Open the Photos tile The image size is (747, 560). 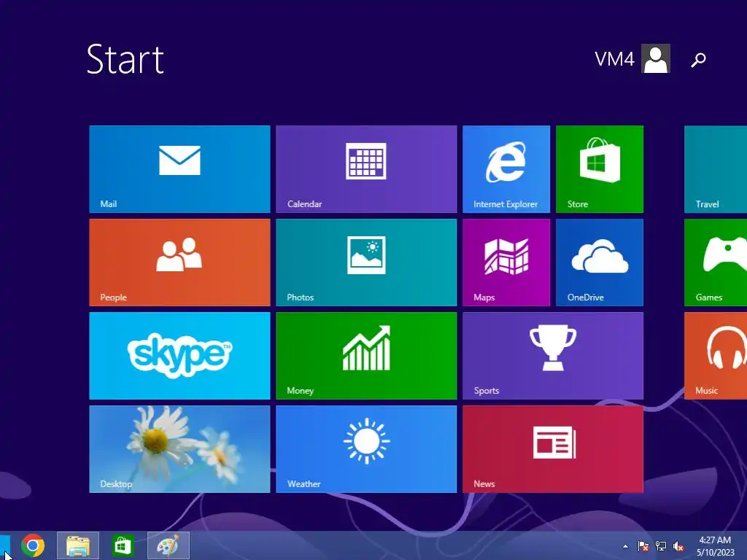click(x=366, y=262)
